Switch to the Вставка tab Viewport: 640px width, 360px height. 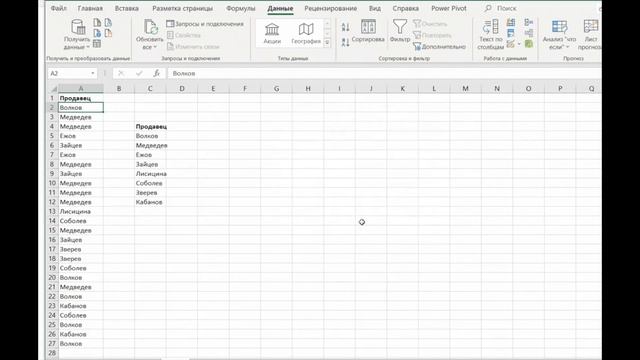(x=127, y=8)
